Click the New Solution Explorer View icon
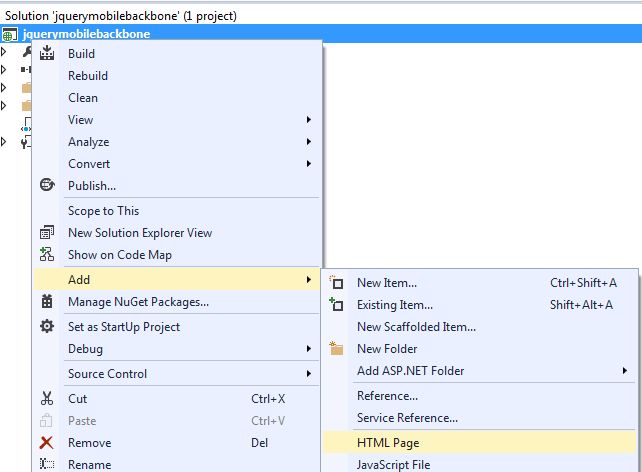The height and width of the screenshot is (472, 642). pyautogui.click(x=46, y=233)
